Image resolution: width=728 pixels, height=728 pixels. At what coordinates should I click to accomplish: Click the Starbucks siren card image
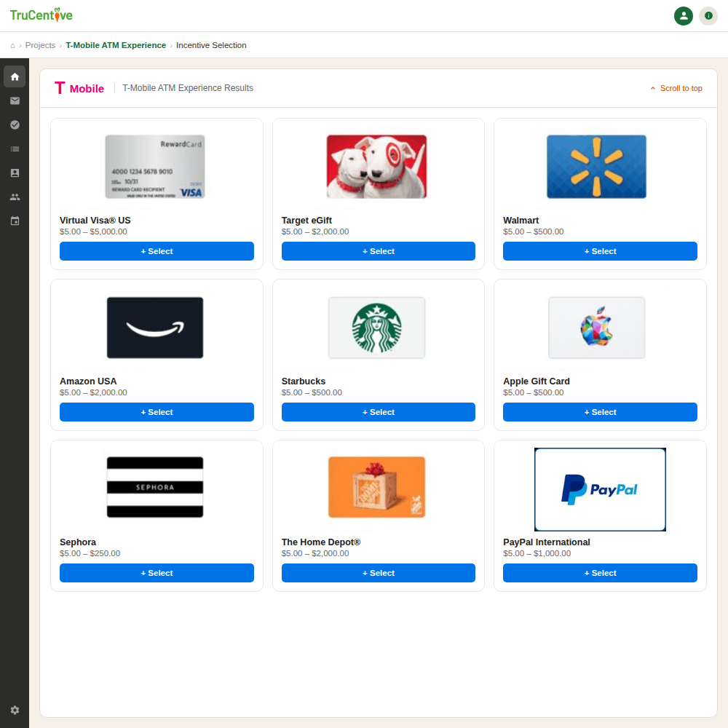click(376, 328)
